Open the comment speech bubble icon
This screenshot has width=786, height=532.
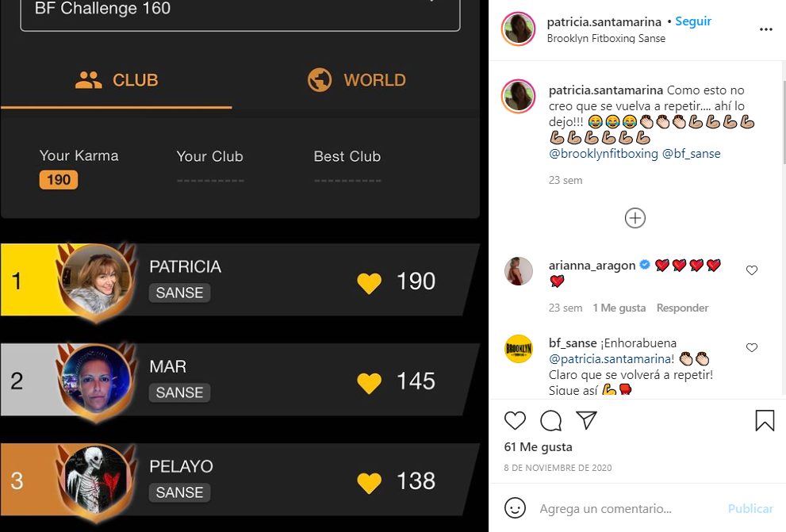pyautogui.click(x=550, y=420)
